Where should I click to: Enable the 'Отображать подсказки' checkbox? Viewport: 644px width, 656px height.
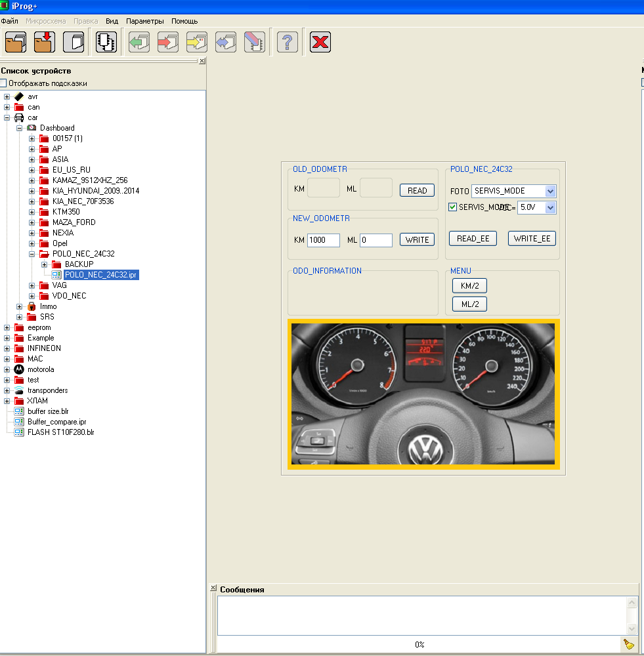[x=3, y=83]
